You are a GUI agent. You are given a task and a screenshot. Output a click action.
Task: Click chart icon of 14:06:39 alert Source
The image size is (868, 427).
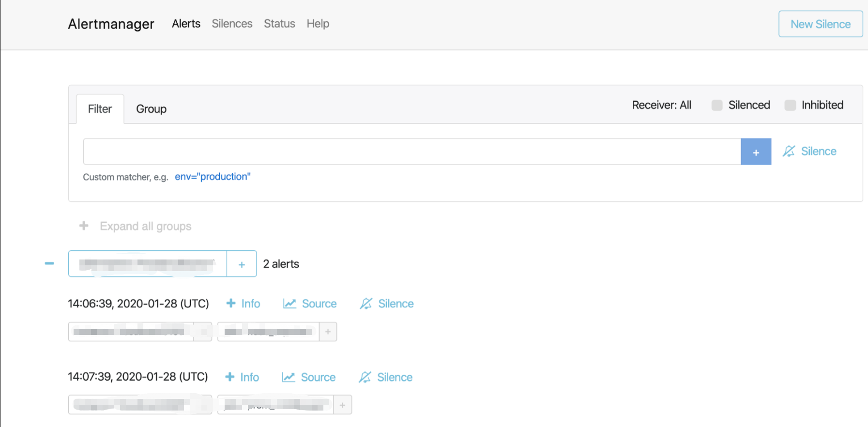[x=289, y=304]
